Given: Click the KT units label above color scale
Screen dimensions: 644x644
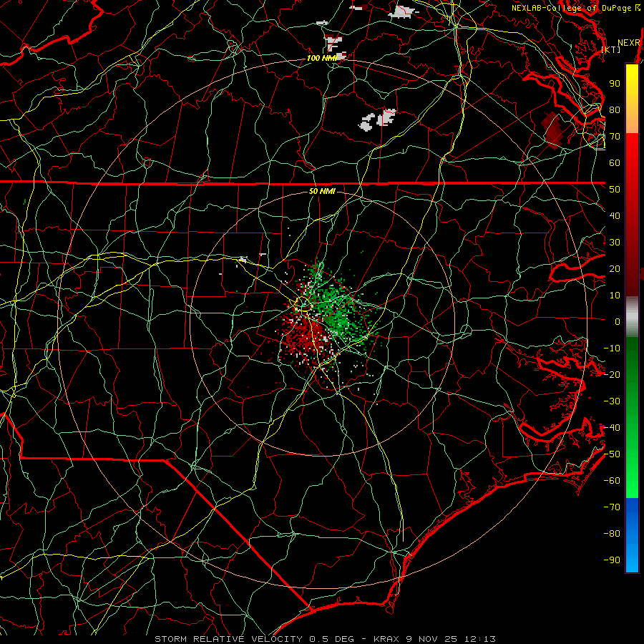Looking at the screenshot, I should click(611, 49).
